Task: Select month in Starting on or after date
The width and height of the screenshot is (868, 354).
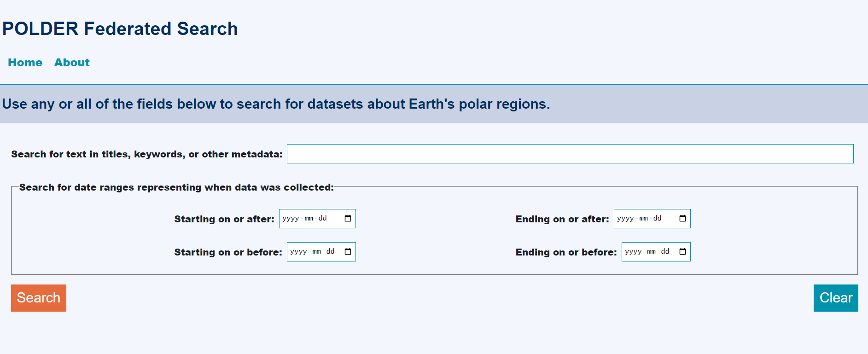Action: (x=309, y=219)
